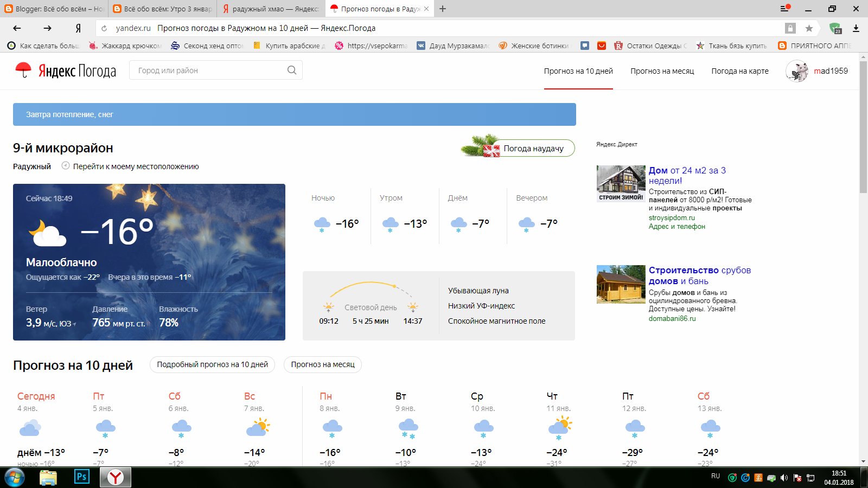The height and width of the screenshot is (488, 868).
Task: Open the 'Ткань бязь купить' bookmark
Action: [x=732, y=46]
